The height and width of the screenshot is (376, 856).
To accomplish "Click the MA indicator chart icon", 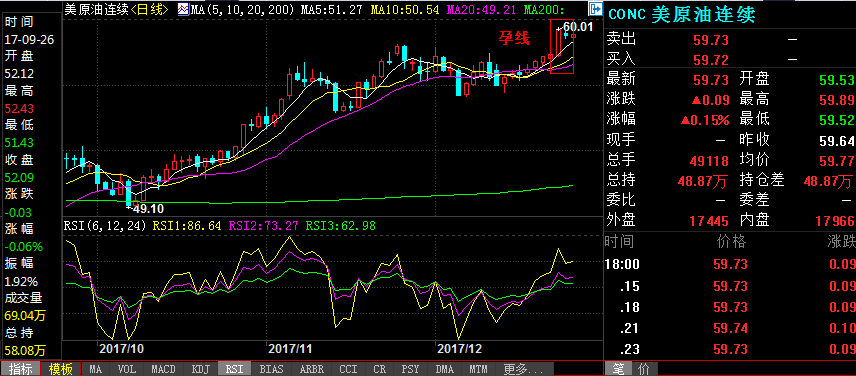I will coord(183,9).
